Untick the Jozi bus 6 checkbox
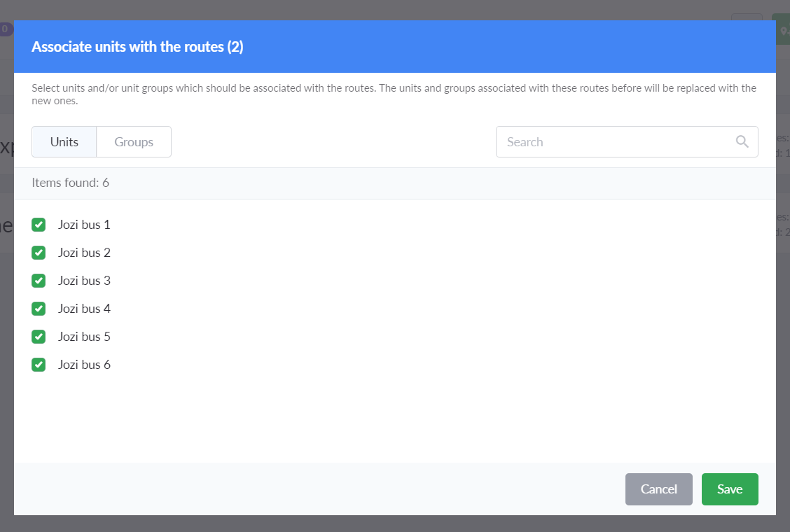Viewport: 790px width, 532px height. pyautogui.click(x=39, y=365)
